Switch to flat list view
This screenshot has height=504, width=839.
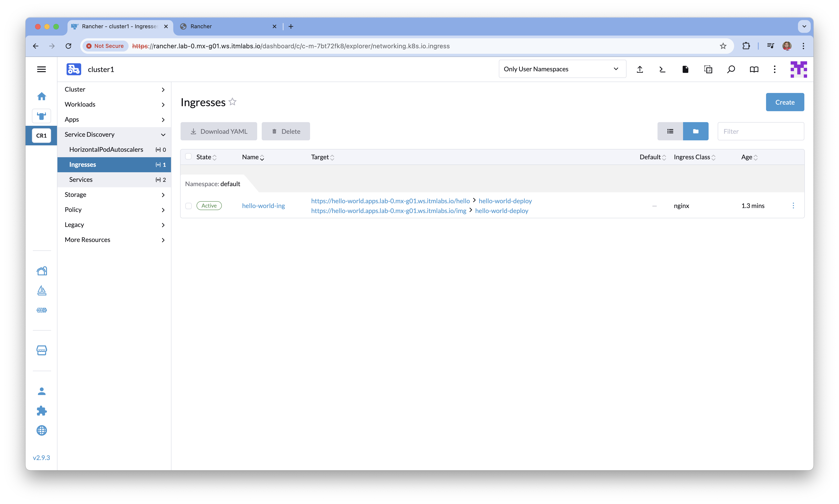point(670,131)
